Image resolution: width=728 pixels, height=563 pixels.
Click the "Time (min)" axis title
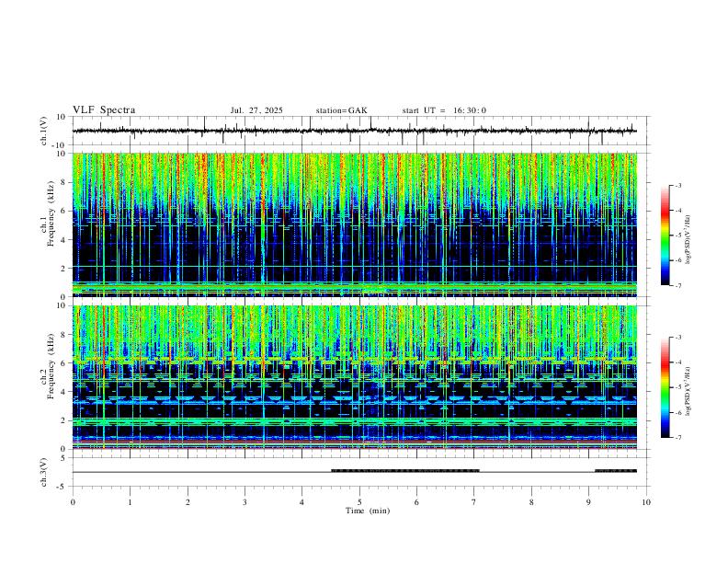point(368,511)
